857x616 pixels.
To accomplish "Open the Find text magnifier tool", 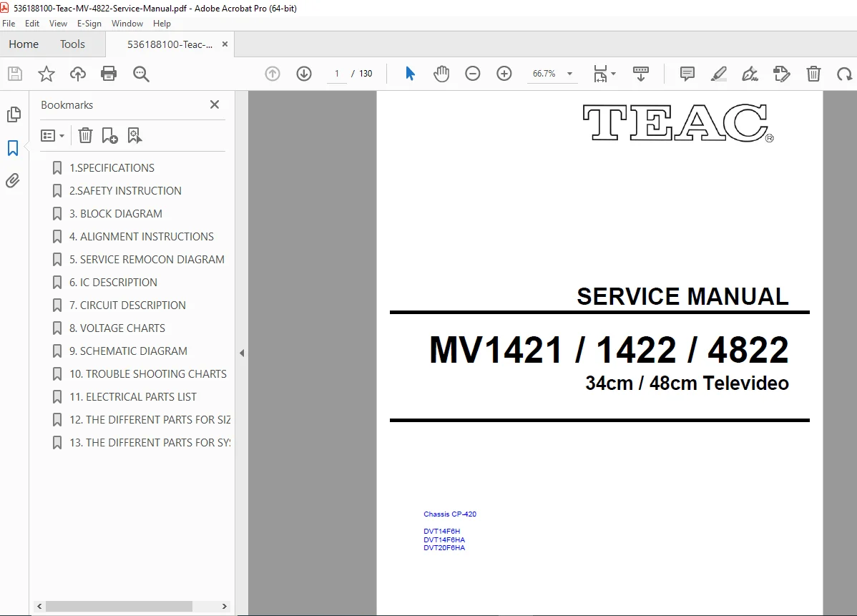I will coord(141,73).
